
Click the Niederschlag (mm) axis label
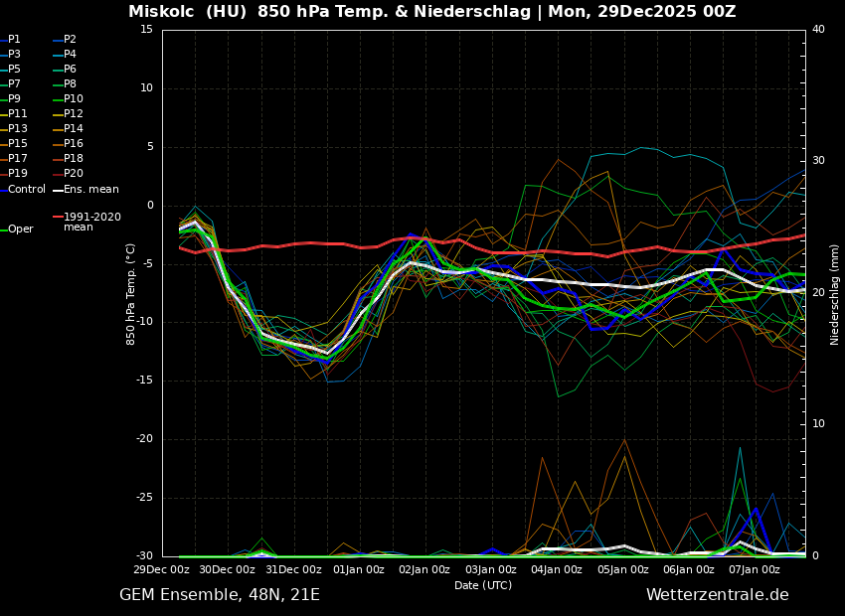click(835, 294)
